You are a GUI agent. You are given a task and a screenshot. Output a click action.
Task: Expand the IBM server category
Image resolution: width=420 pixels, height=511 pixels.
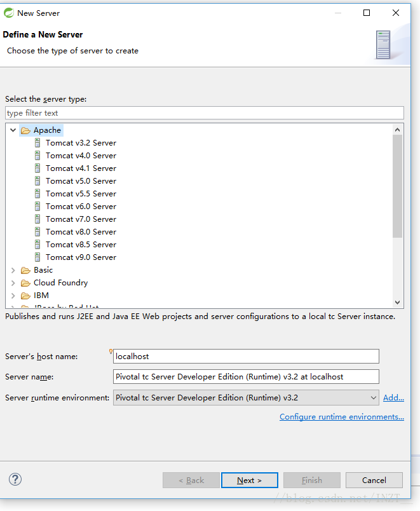13,296
